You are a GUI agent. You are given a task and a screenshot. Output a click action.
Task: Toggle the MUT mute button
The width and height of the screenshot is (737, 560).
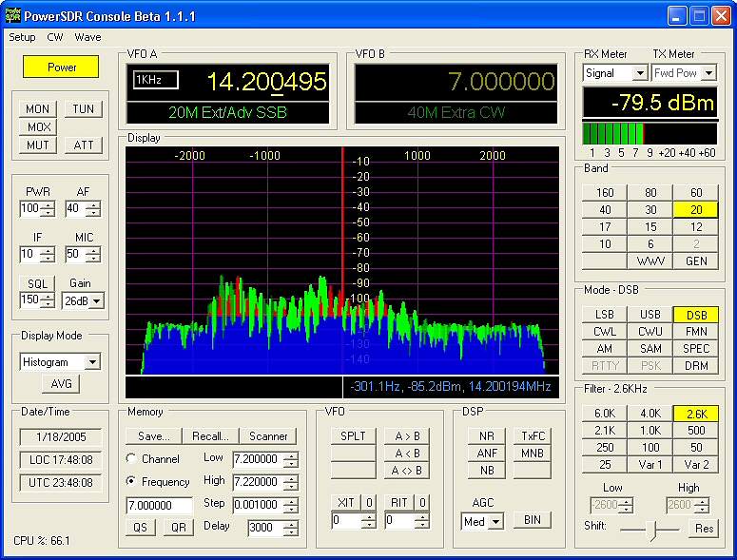point(38,145)
